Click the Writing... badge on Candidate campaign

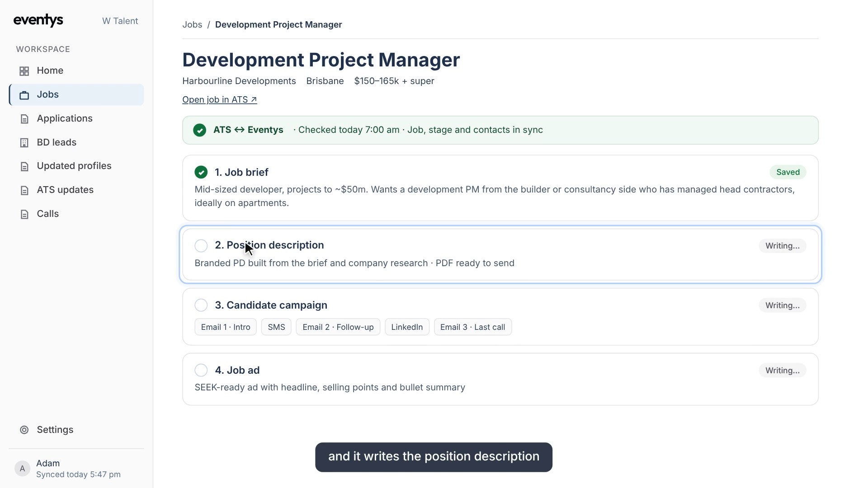coord(783,305)
